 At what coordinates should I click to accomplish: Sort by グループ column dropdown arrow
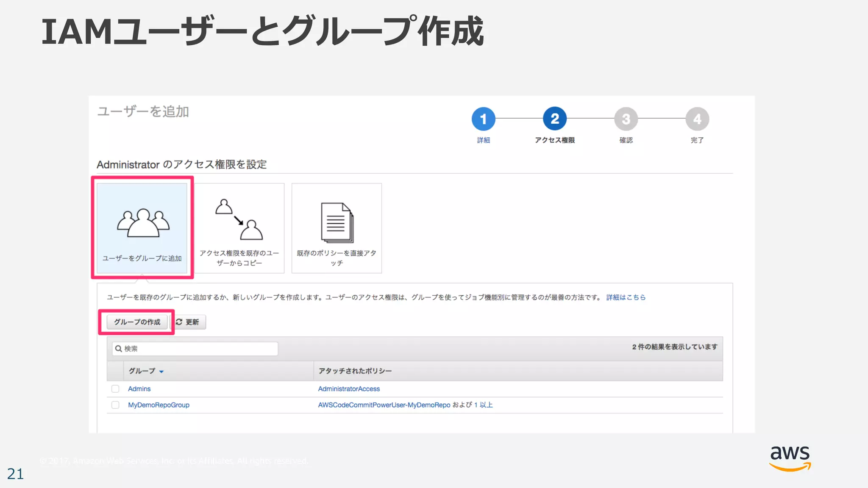coord(161,372)
